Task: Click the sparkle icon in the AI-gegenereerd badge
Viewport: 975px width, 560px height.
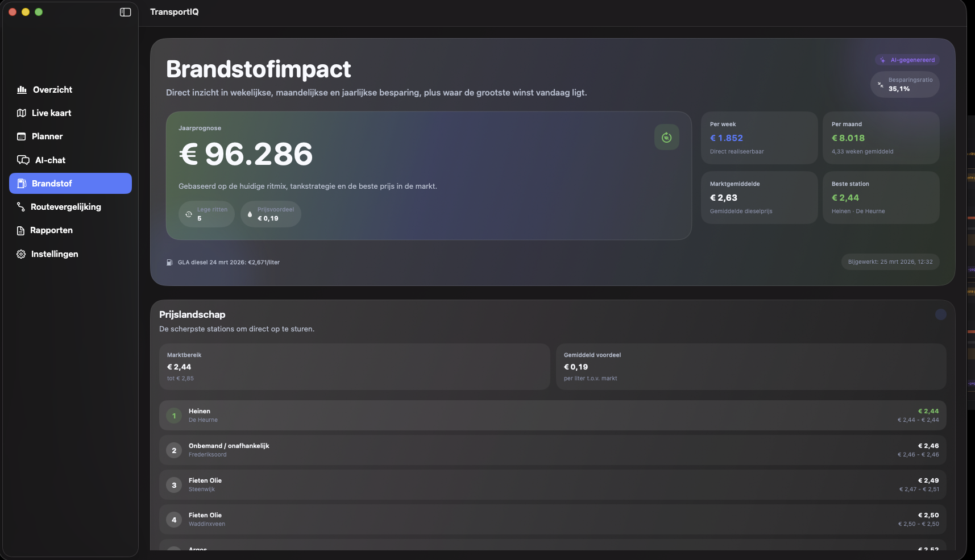Action: coord(882,60)
